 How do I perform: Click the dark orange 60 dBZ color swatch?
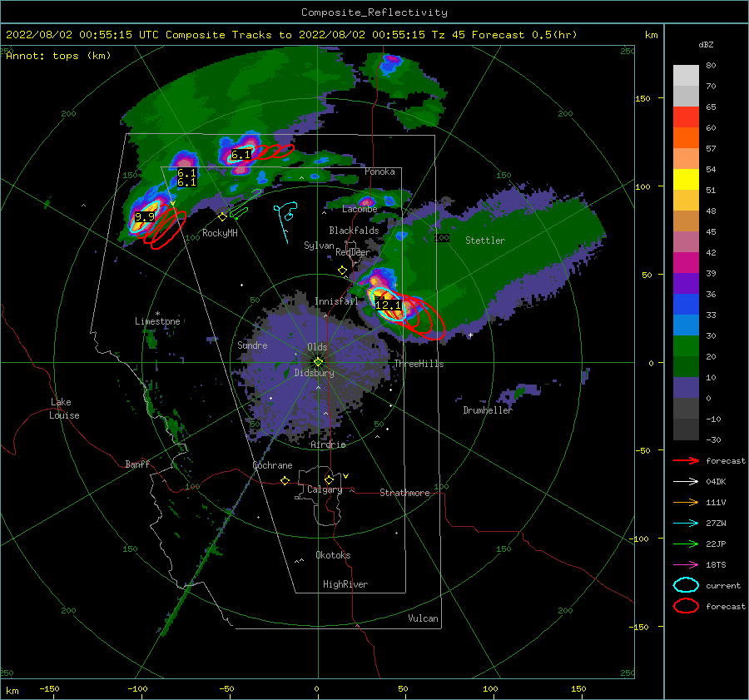pyautogui.click(x=686, y=137)
